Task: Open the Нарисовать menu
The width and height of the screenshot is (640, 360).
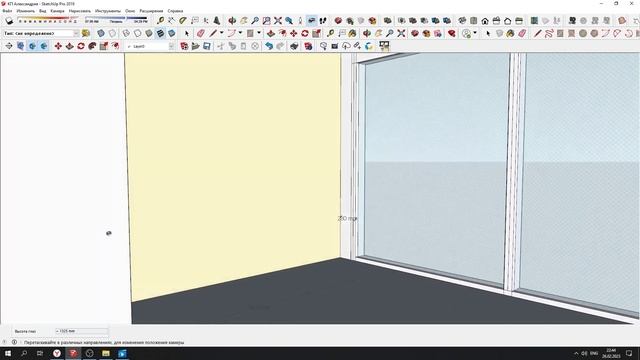Action: click(80, 11)
